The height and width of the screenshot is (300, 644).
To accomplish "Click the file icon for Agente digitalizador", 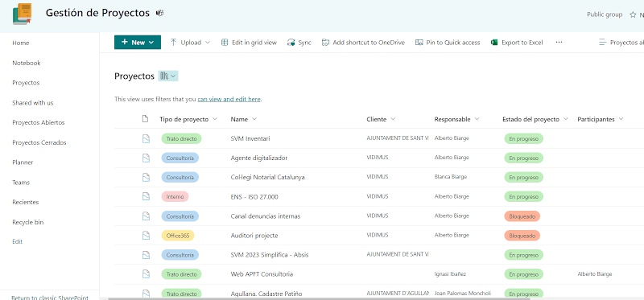I will coord(146,158).
